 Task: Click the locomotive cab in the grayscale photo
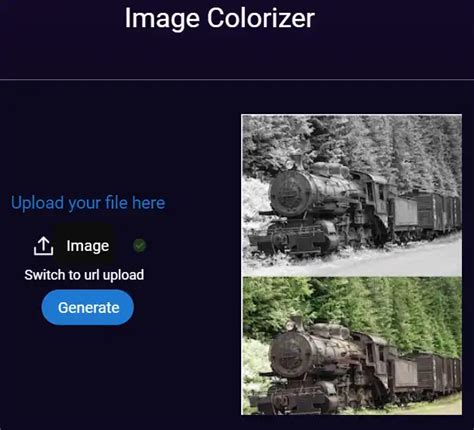pyautogui.click(x=373, y=195)
